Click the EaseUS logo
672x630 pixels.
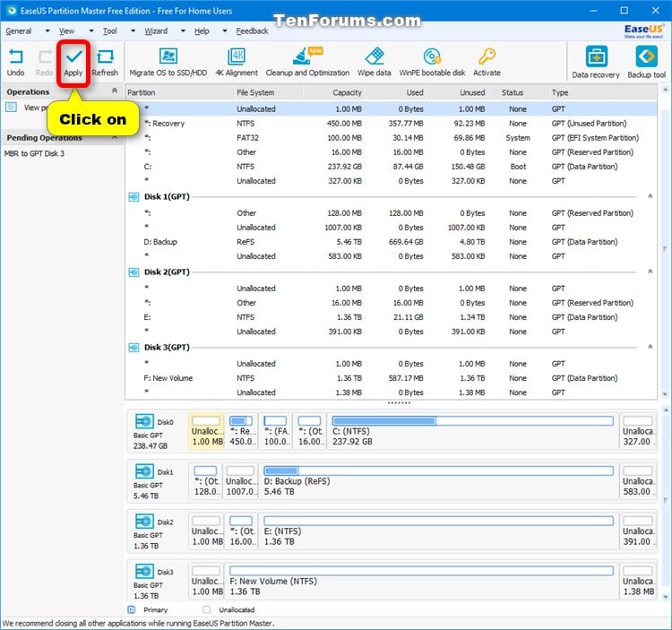click(643, 30)
